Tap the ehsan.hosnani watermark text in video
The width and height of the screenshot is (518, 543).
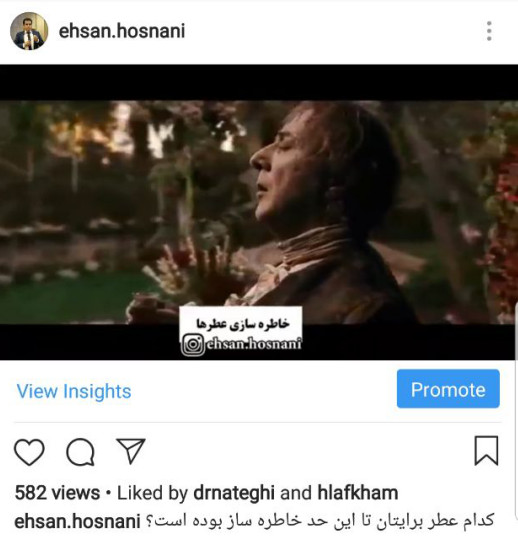pyautogui.click(x=254, y=344)
